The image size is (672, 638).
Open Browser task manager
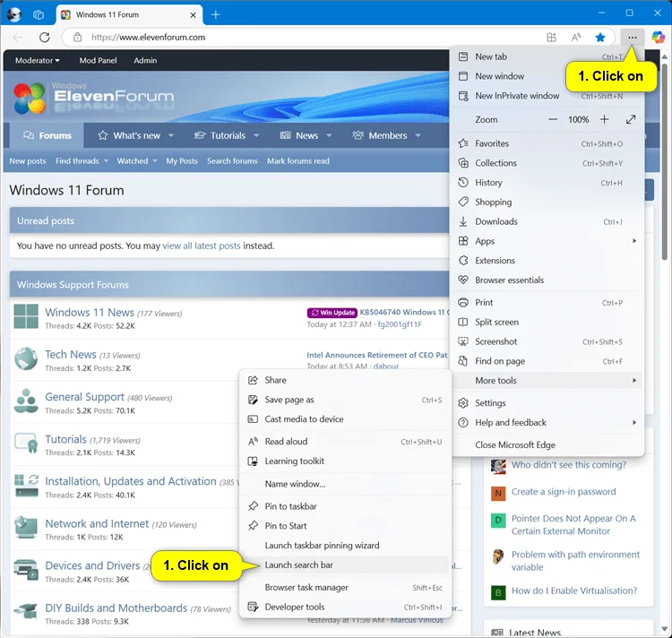tap(345, 588)
